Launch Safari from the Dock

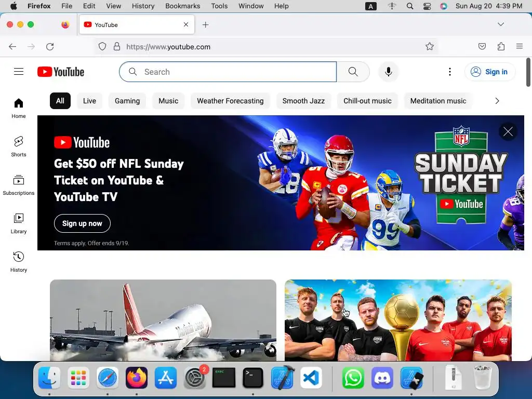click(x=108, y=378)
